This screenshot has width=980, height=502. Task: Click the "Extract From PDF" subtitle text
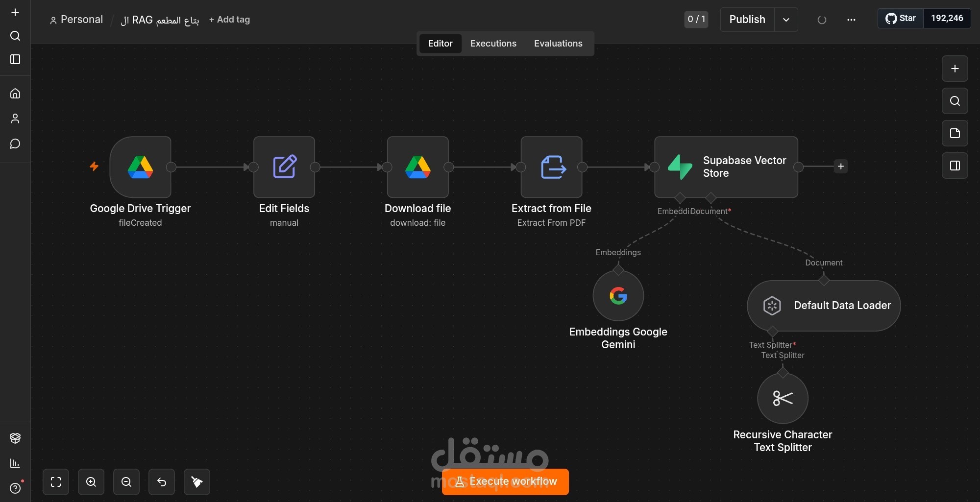pyautogui.click(x=551, y=223)
